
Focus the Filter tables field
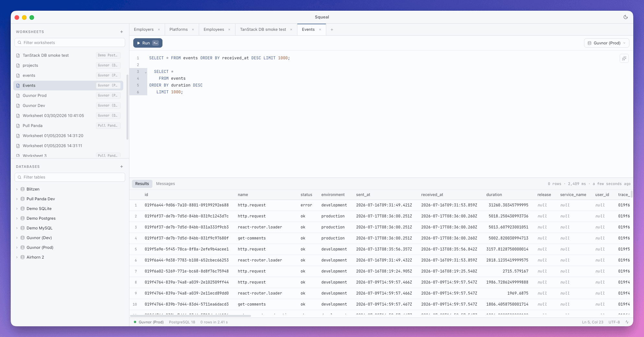click(70, 177)
